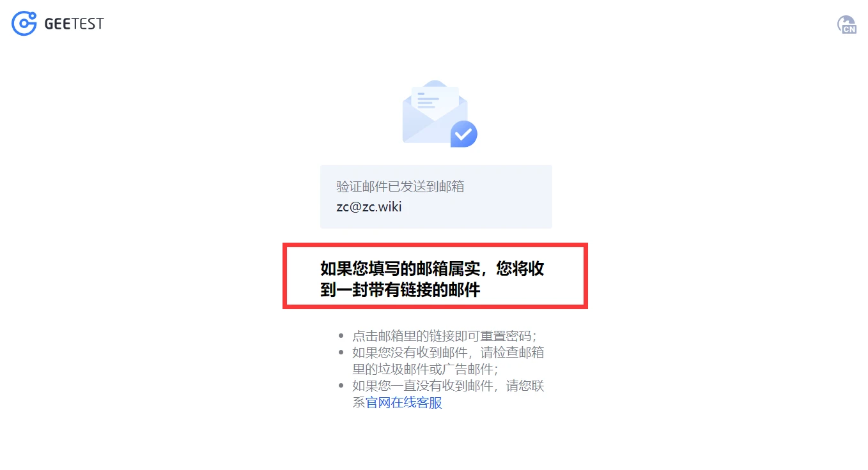Click the zc@zc.wiki email address
868x470 pixels.
(x=369, y=207)
